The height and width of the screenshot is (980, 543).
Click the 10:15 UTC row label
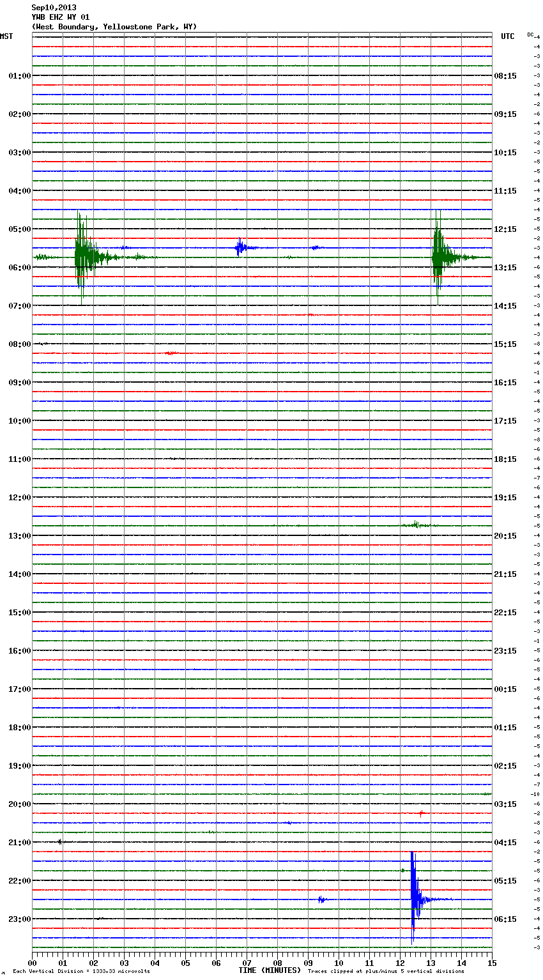pos(505,153)
